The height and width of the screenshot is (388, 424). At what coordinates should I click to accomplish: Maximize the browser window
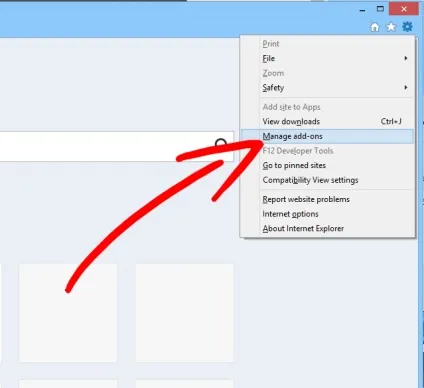tap(380, 9)
